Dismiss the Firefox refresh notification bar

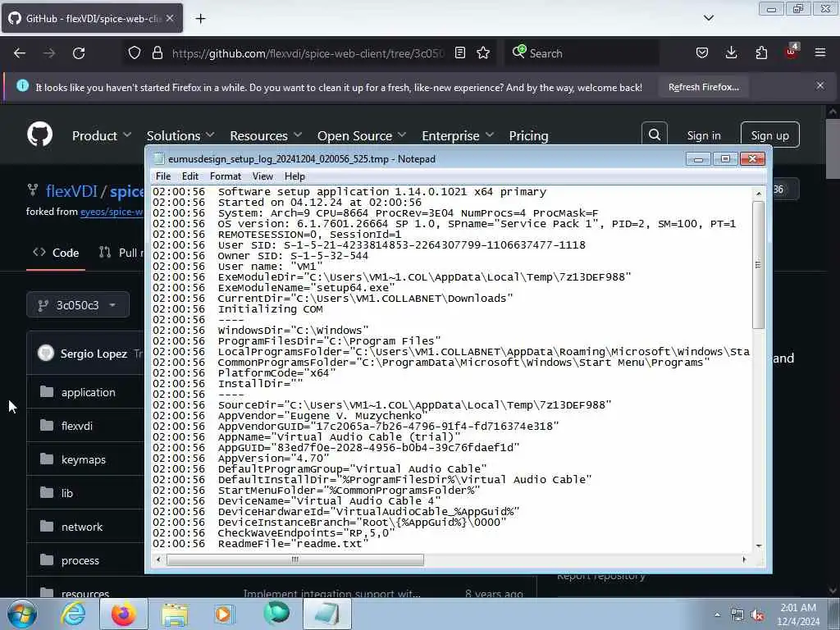(x=820, y=85)
